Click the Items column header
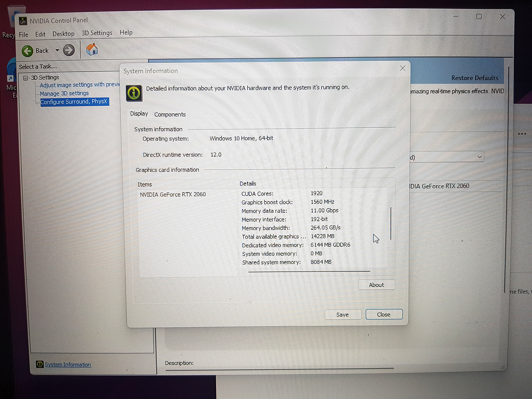Viewport: 532px width, 399px height. (x=145, y=185)
